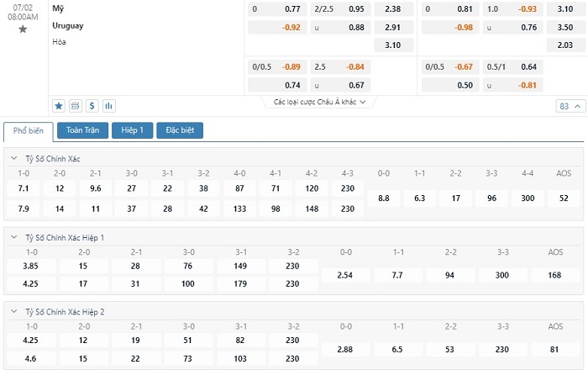Pick the 8.8 odds for 0-0
588x370 pixels.
click(x=384, y=198)
